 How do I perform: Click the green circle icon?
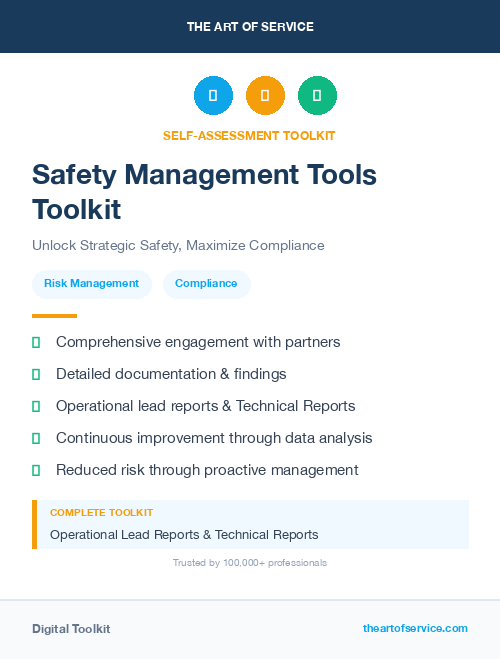click(x=317, y=95)
